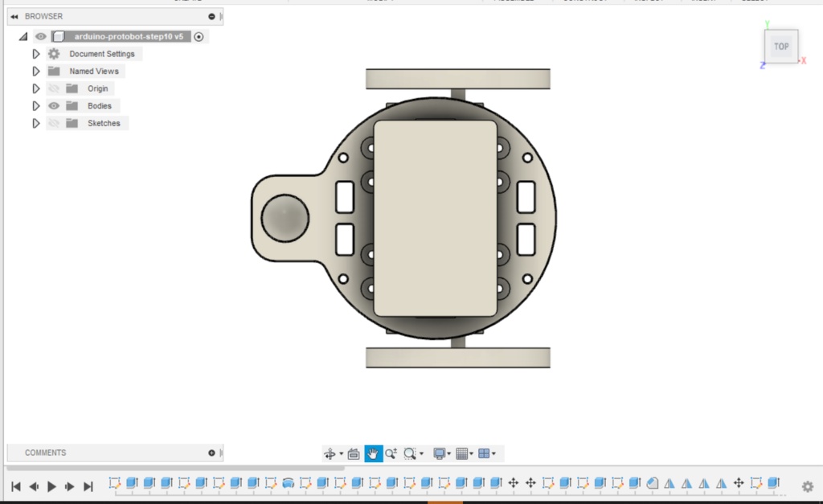Image resolution: width=823 pixels, height=504 pixels.
Task: Jump to the end of timeline
Action: 88,486
